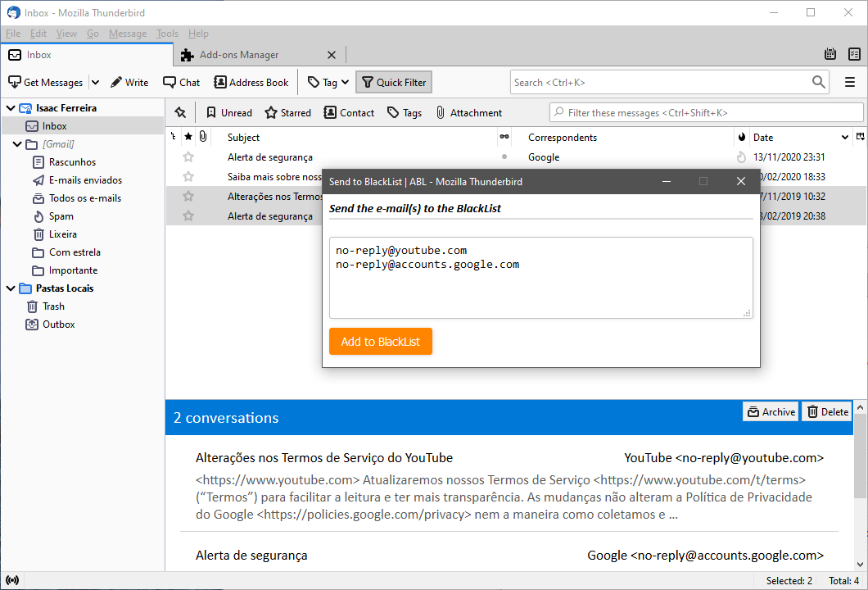Open the calendar icon in tab bar
The height and width of the screenshot is (590, 868).
[x=830, y=54]
